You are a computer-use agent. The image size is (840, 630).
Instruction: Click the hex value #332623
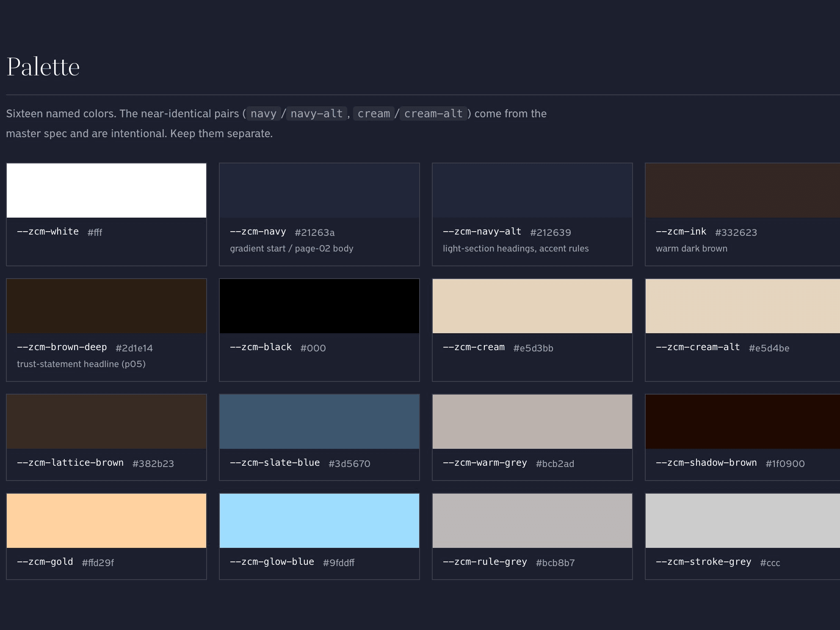(x=736, y=232)
